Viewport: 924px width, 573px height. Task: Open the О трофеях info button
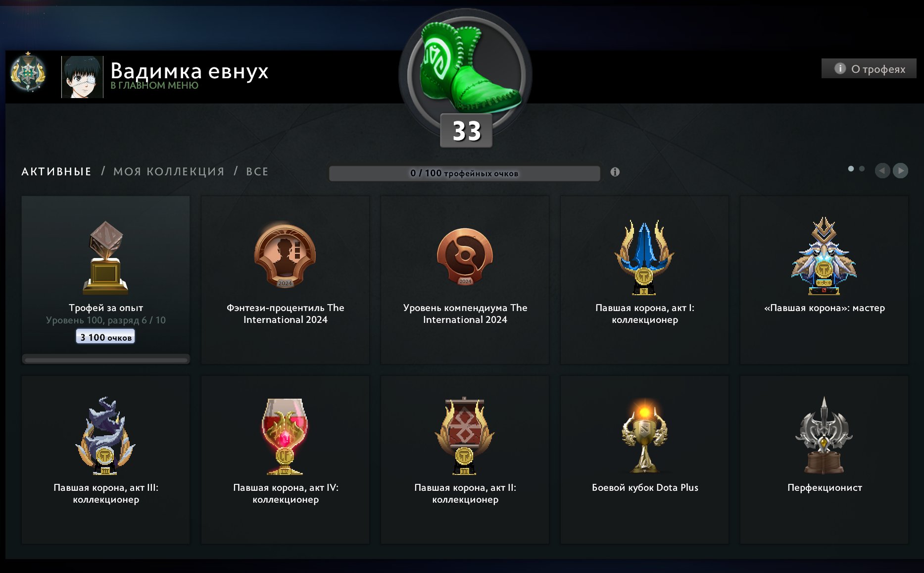coord(869,69)
